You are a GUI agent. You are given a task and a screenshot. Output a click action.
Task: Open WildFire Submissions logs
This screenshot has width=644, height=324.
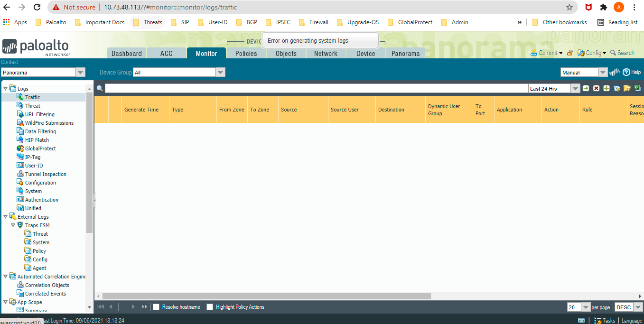[x=49, y=122]
